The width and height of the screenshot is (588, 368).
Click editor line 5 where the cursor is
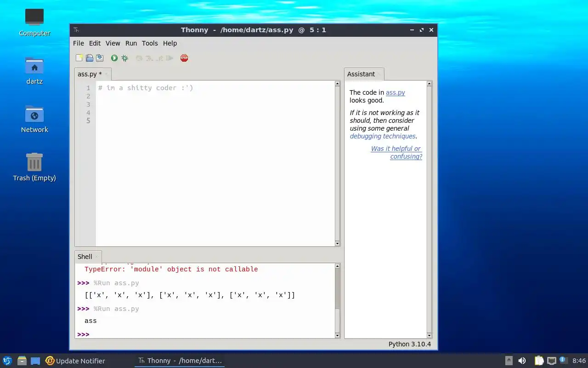pos(215,121)
